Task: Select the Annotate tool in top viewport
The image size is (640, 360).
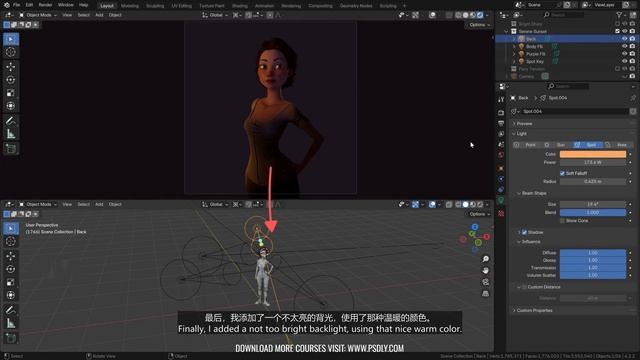Action: [11, 120]
